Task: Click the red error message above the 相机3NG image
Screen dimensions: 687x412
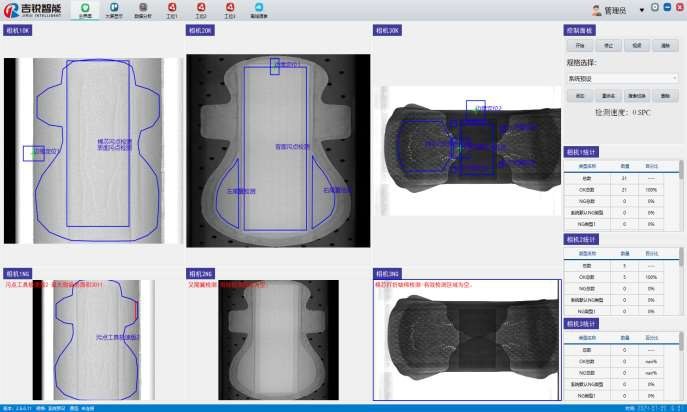Action: 424,284
